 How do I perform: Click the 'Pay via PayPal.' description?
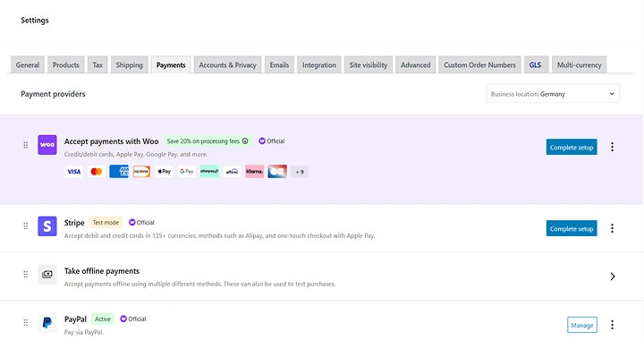(x=84, y=332)
